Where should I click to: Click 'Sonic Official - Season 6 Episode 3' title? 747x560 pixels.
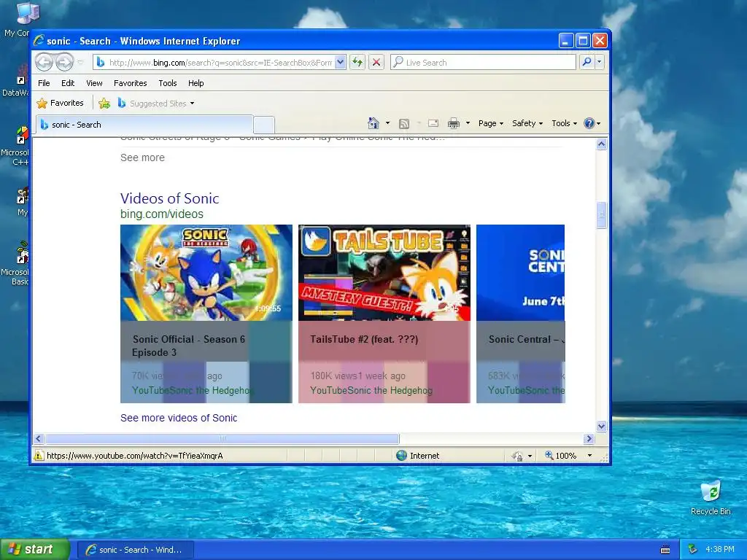click(x=189, y=346)
